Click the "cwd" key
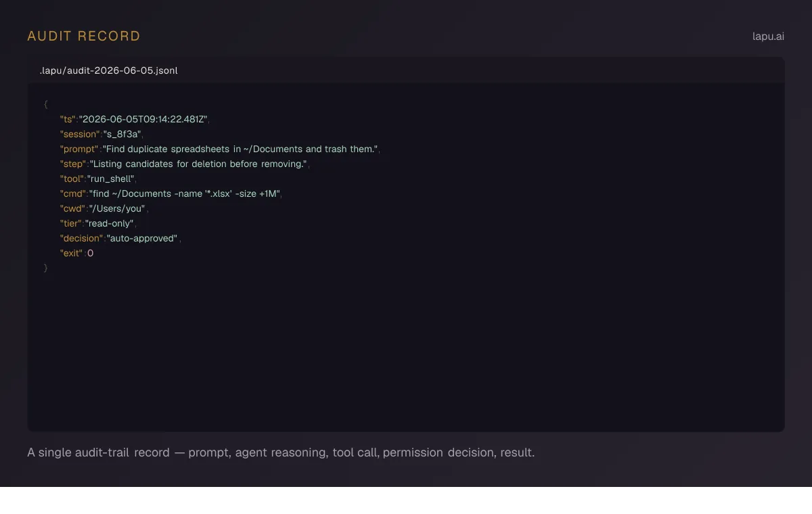Image resolution: width=812 pixels, height=514 pixels. click(73, 208)
